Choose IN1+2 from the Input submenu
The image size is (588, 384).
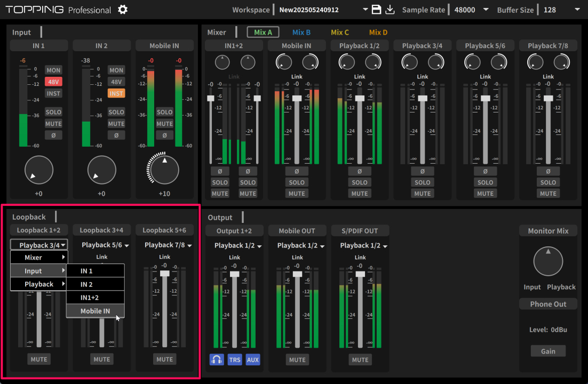coord(96,298)
